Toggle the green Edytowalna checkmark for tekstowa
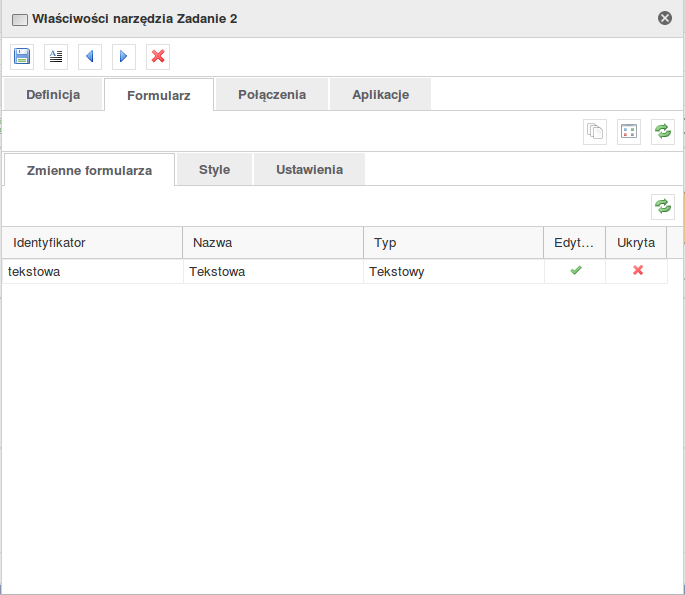The width and height of the screenshot is (685, 595). click(576, 271)
